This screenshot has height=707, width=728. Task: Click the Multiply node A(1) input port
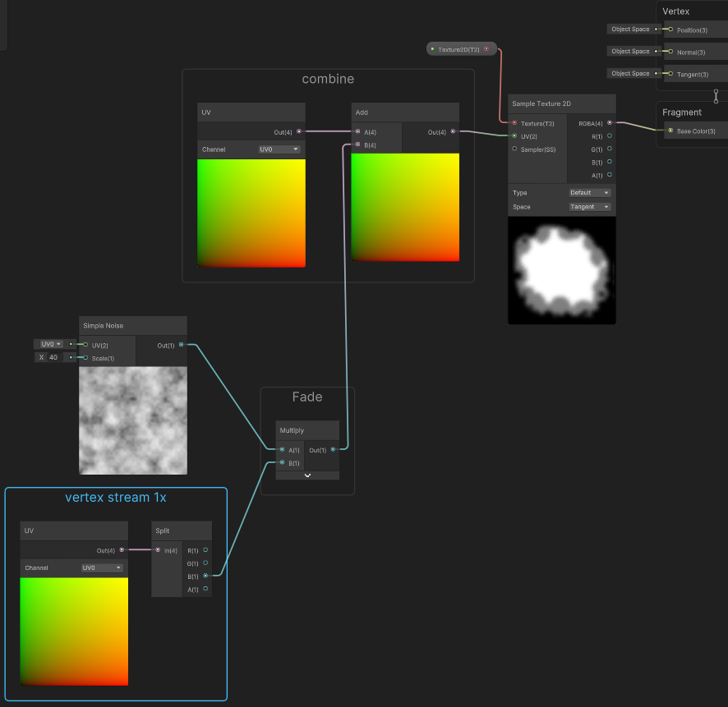(x=282, y=449)
